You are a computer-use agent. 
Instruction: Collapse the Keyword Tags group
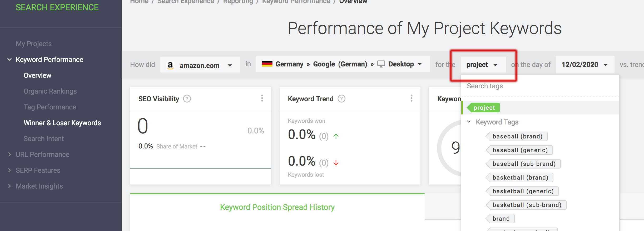pyautogui.click(x=469, y=122)
